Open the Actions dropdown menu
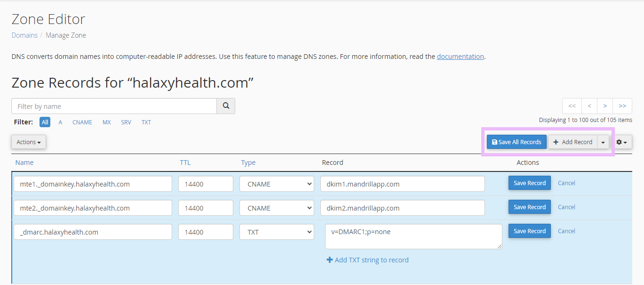This screenshot has height=285, width=644. pyautogui.click(x=29, y=142)
